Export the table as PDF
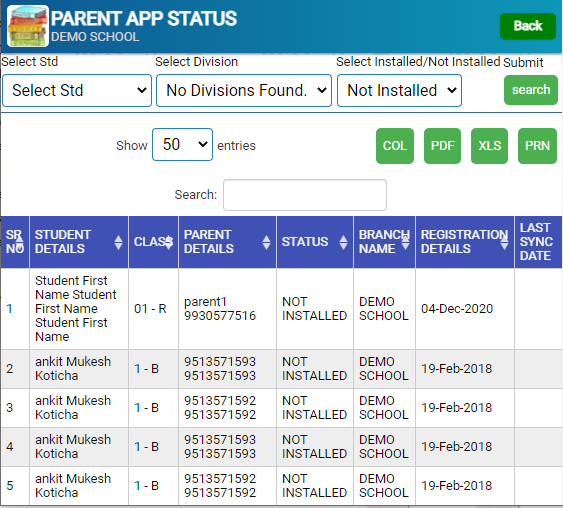The image size is (563, 508). 442,146
